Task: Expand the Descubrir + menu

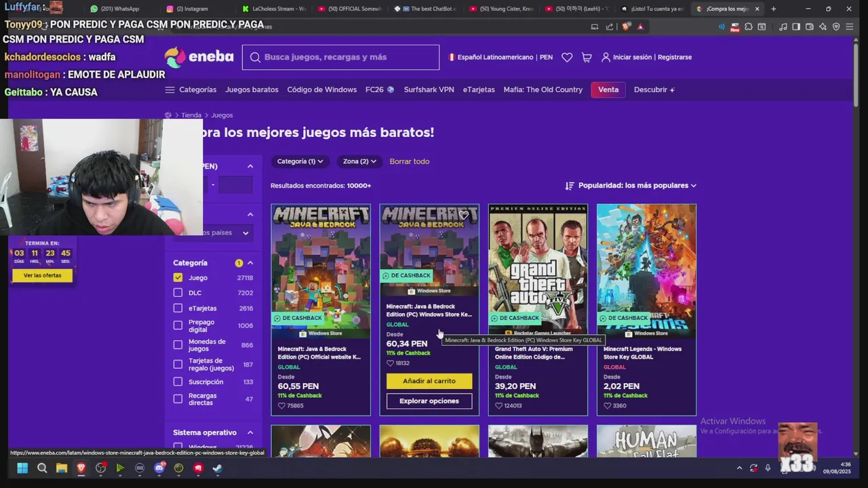Action: (x=654, y=89)
